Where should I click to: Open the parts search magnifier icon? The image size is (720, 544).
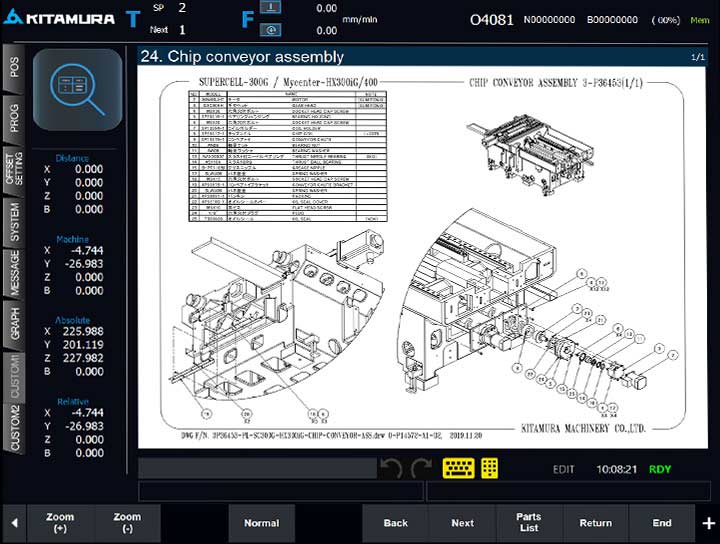78,90
